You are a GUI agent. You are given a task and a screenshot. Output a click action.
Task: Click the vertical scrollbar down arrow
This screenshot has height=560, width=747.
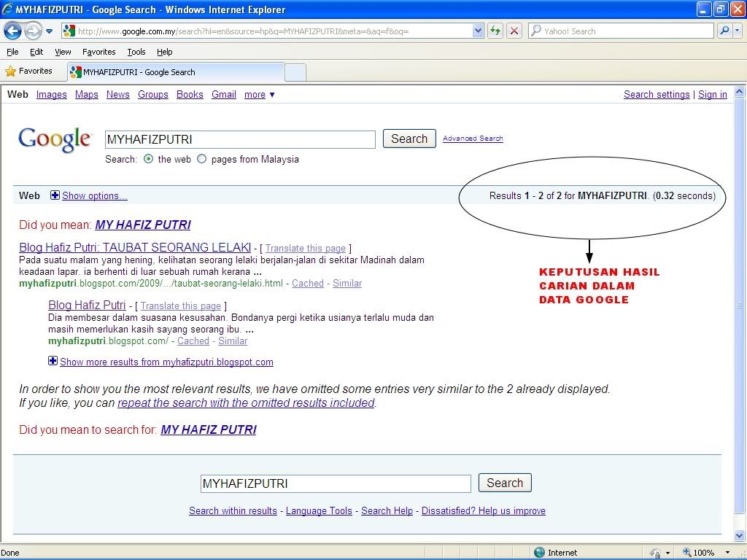(740, 537)
